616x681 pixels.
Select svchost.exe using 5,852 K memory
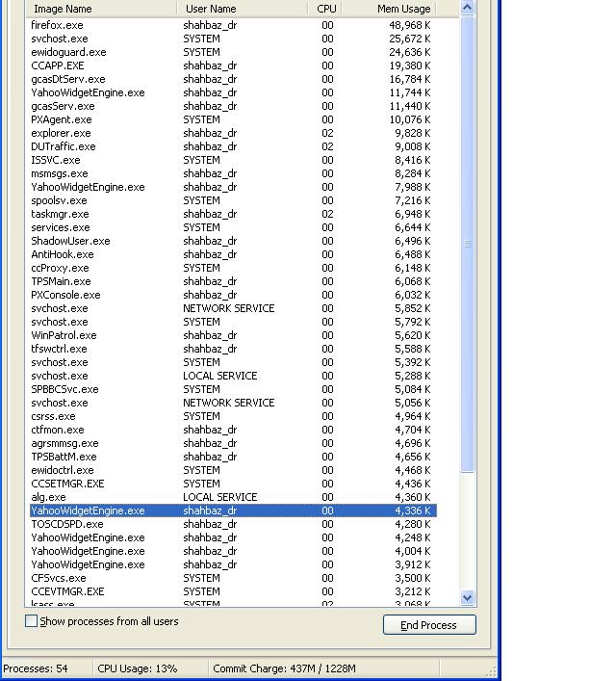click(x=233, y=308)
